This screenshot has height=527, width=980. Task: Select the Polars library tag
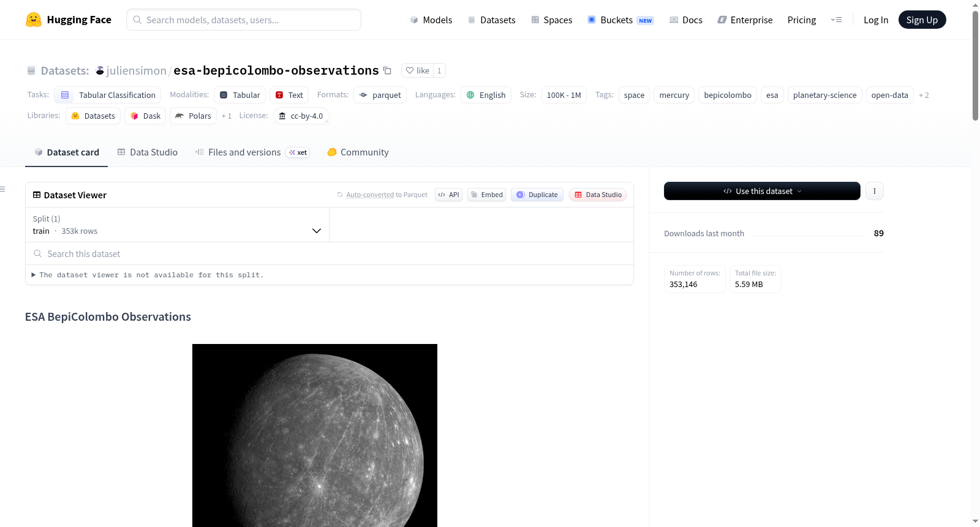[193, 116]
